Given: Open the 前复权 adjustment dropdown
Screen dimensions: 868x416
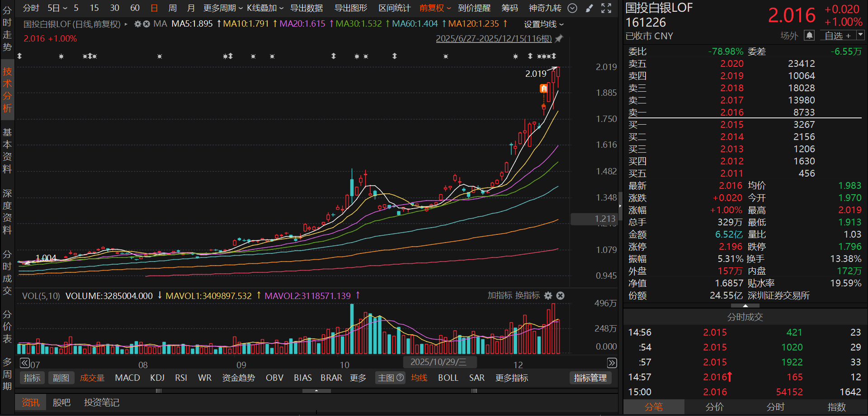Looking at the screenshot, I should point(435,8).
